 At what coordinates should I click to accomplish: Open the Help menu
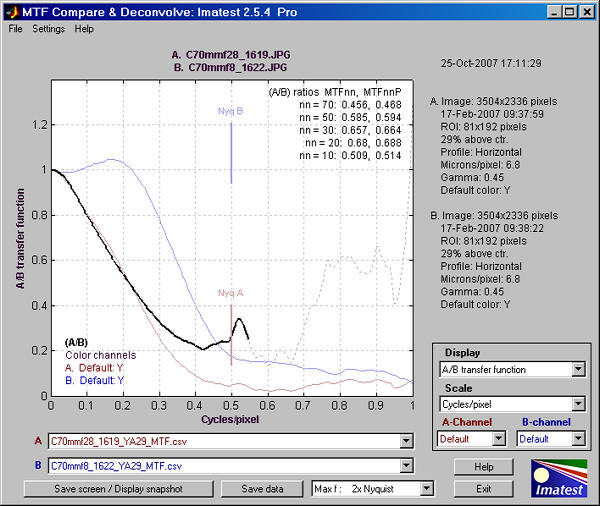coord(84,29)
